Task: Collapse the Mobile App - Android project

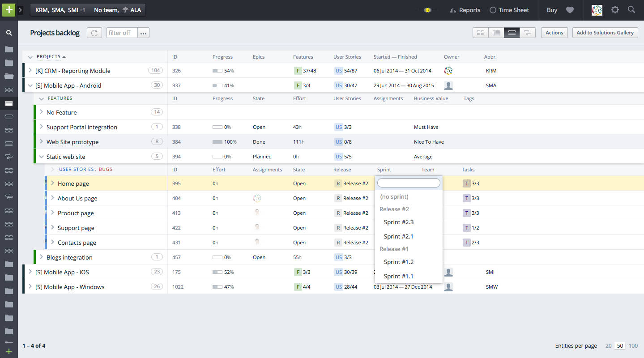Action: (30, 85)
